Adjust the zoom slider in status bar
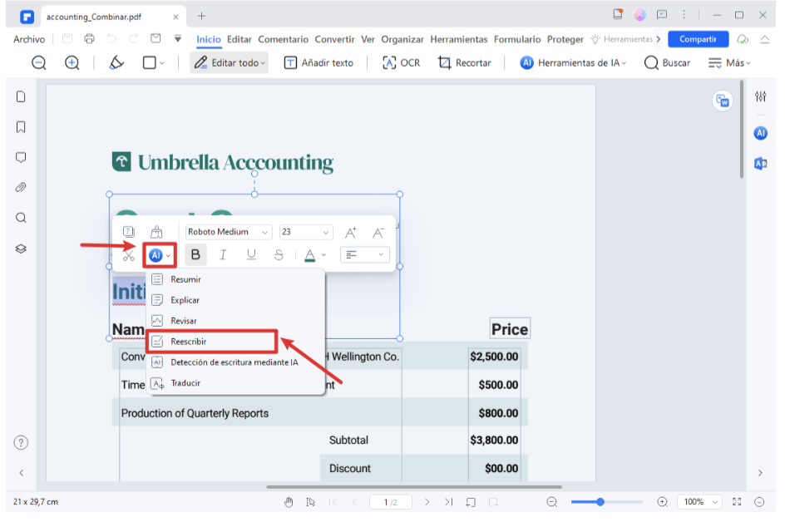This screenshot has width=785, height=532. point(600,502)
